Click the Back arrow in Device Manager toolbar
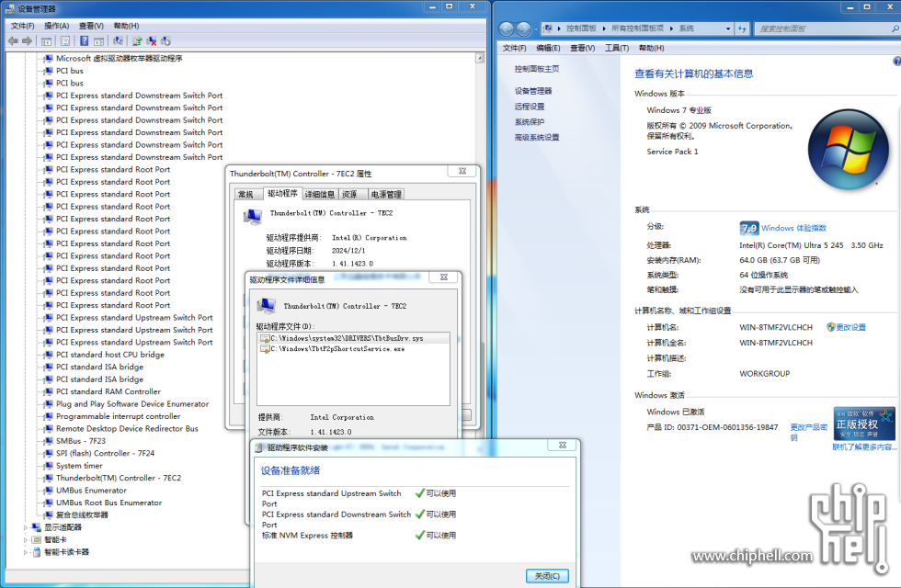This screenshot has width=901, height=588. pyautogui.click(x=13, y=40)
